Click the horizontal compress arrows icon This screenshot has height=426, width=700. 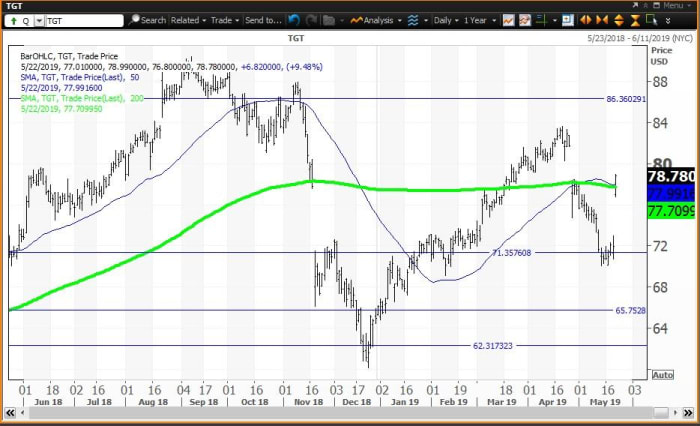pos(602,20)
